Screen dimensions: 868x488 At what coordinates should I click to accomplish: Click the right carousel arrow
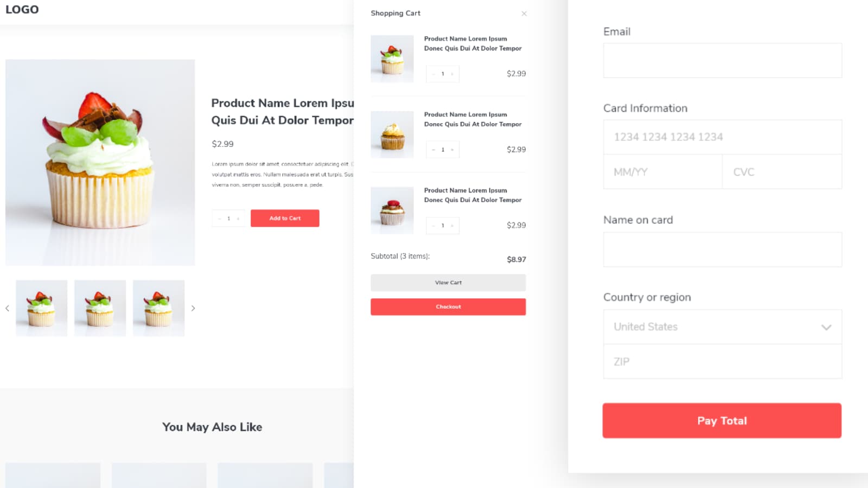click(193, 308)
